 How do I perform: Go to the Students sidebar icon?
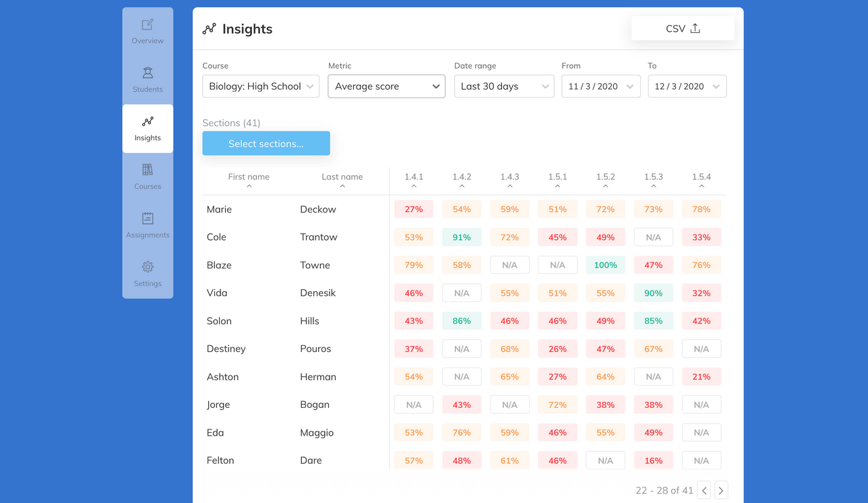(148, 73)
